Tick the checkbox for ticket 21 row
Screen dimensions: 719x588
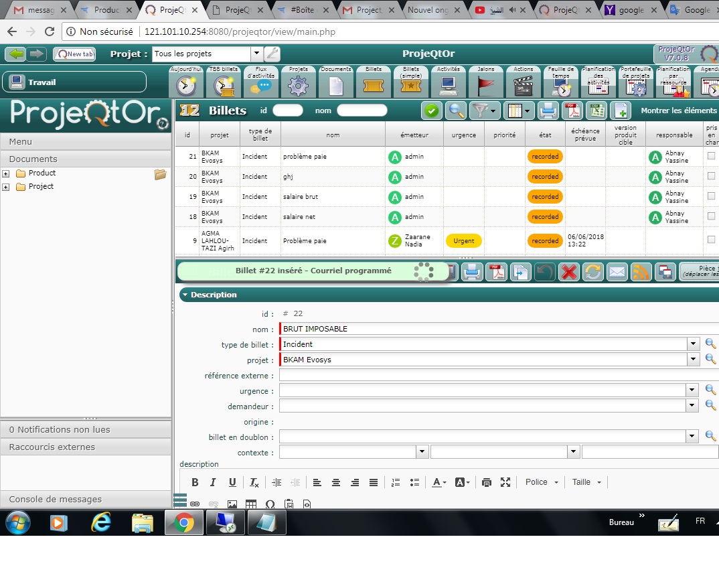tap(711, 156)
